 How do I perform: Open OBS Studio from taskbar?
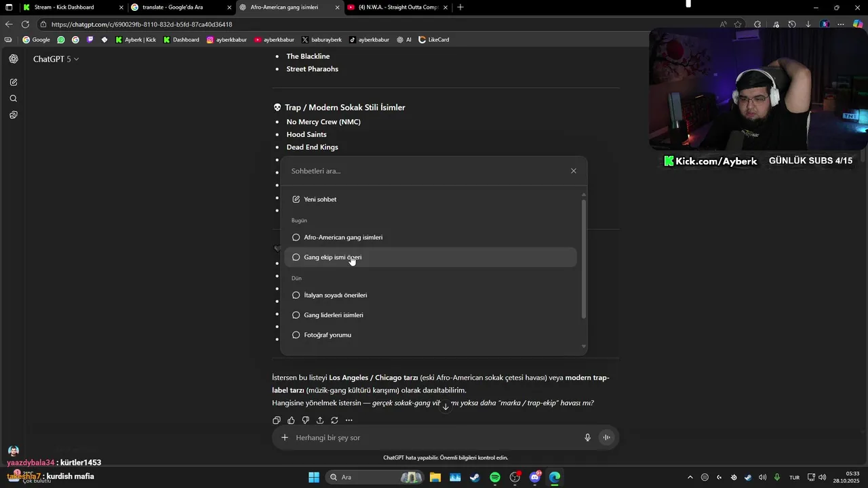coord(515,477)
